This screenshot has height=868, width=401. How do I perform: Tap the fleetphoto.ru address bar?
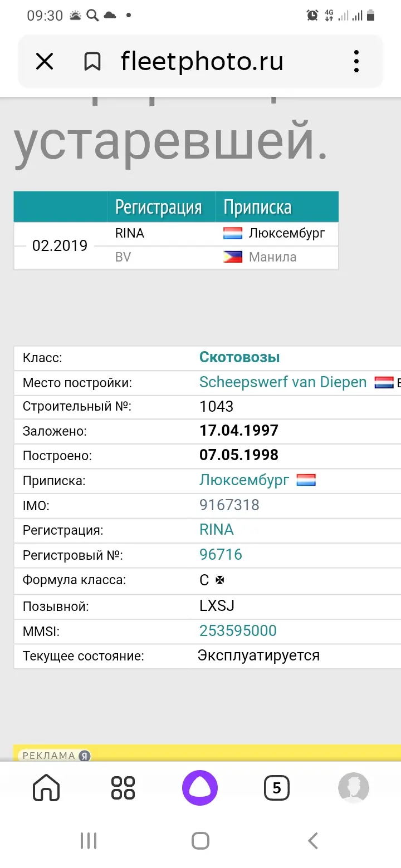[x=202, y=61]
